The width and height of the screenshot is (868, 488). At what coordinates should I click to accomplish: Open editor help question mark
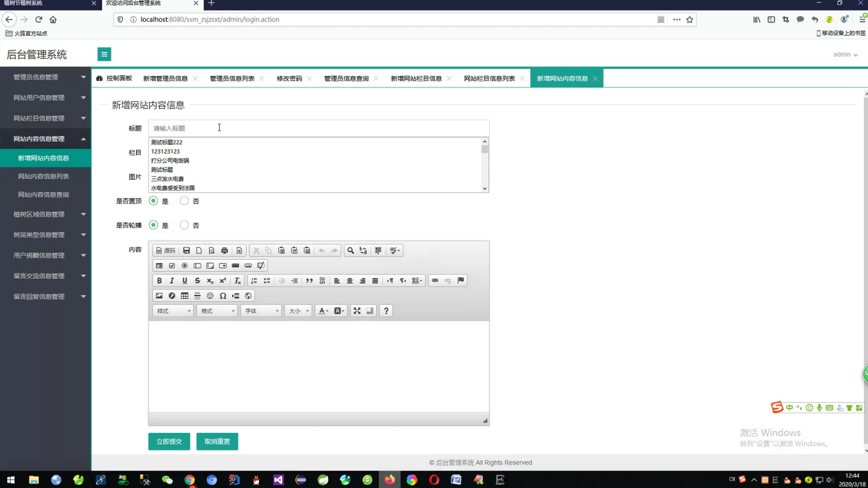(x=386, y=311)
